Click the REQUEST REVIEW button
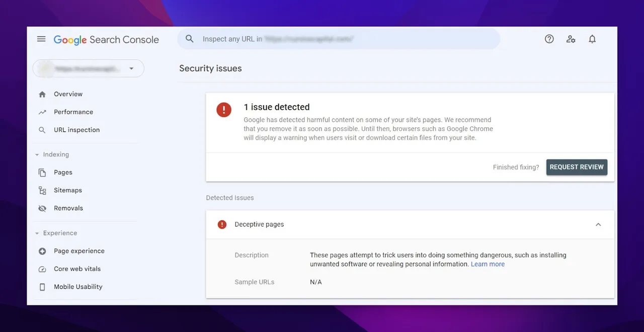The image size is (644, 332). click(577, 167)
